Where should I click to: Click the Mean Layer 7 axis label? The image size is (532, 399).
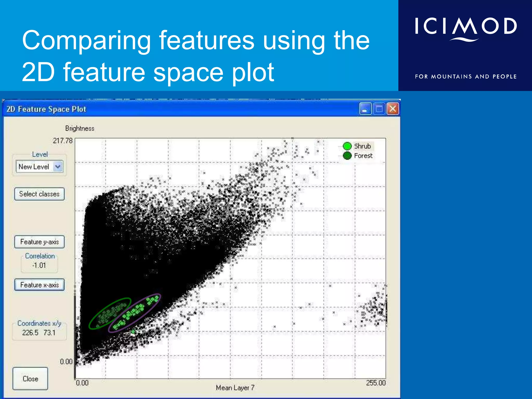(235, 388)
